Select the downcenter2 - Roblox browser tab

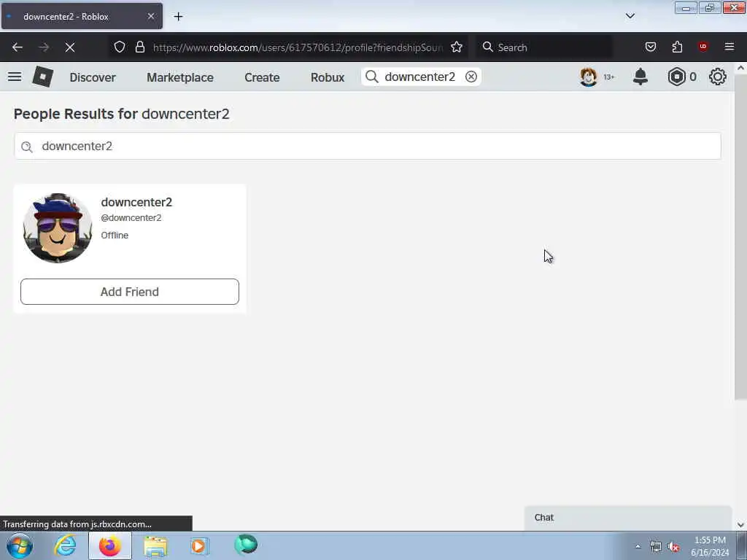point(82,16)
